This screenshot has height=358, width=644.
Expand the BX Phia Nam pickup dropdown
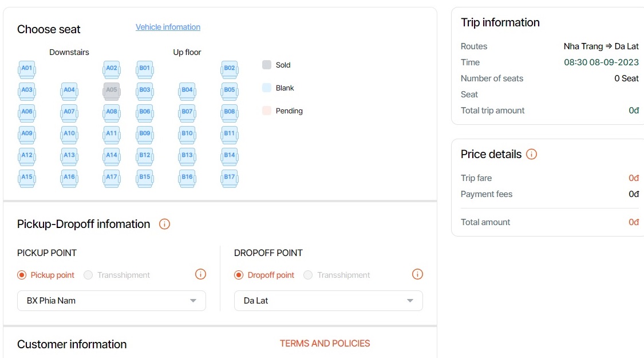(112, 301)
